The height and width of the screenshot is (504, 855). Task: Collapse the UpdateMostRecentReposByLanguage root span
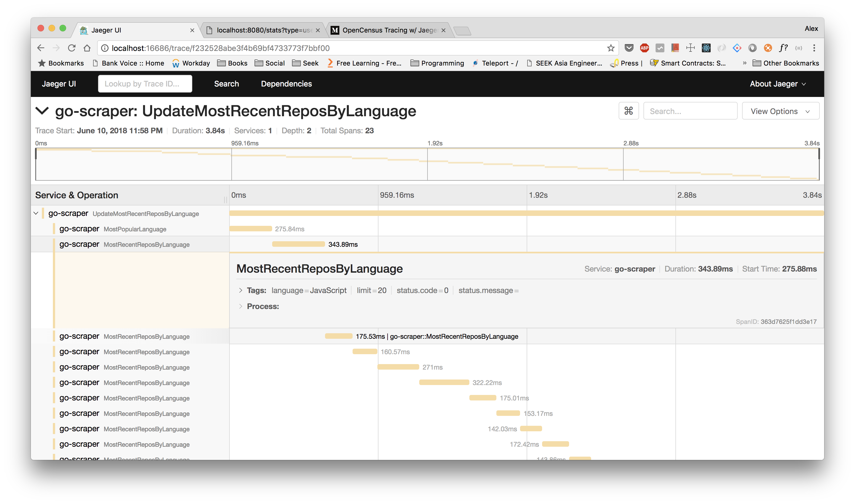tap(36, 213)
